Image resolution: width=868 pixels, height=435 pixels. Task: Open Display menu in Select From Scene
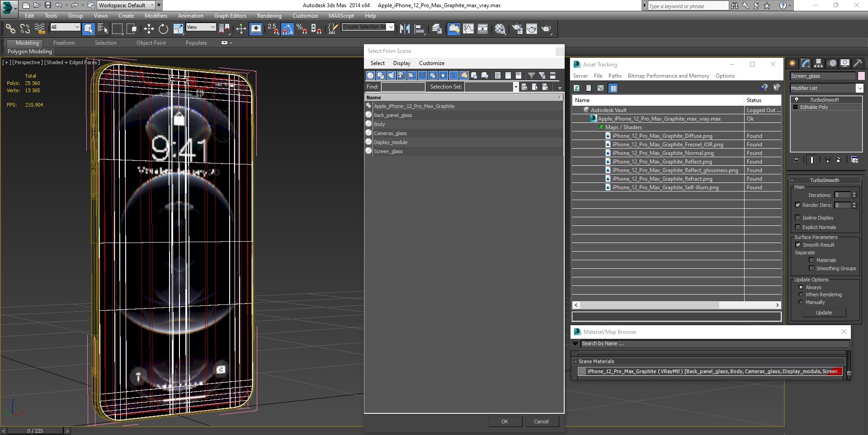click(x=401, y=63)
